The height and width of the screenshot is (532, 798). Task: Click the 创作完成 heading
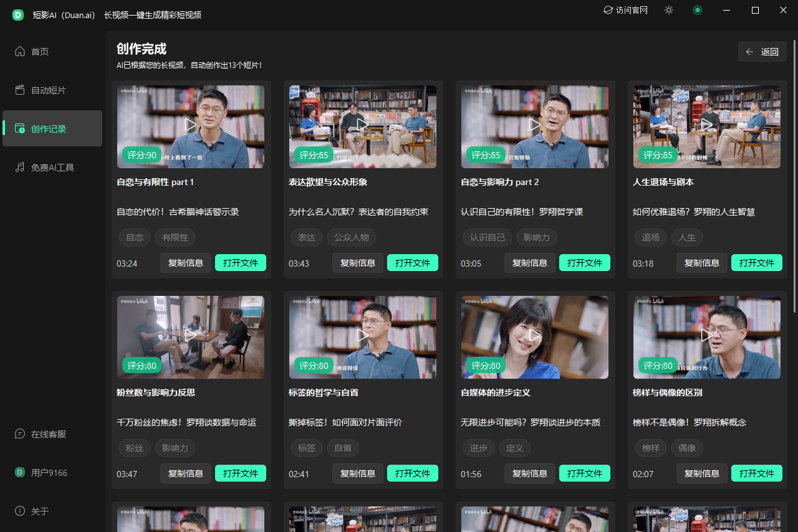pos(142,49)
